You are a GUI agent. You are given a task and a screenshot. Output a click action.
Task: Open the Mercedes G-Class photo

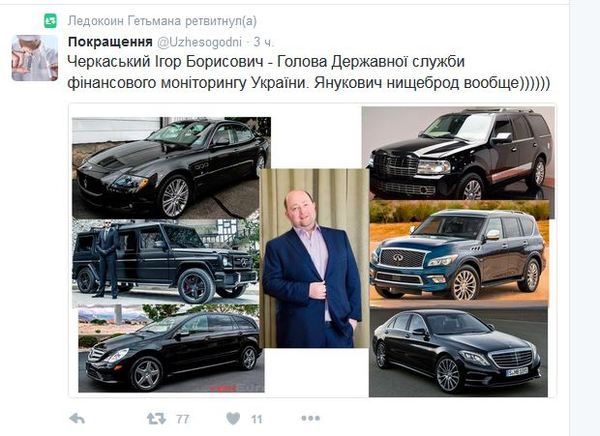(x=166, y=262)
